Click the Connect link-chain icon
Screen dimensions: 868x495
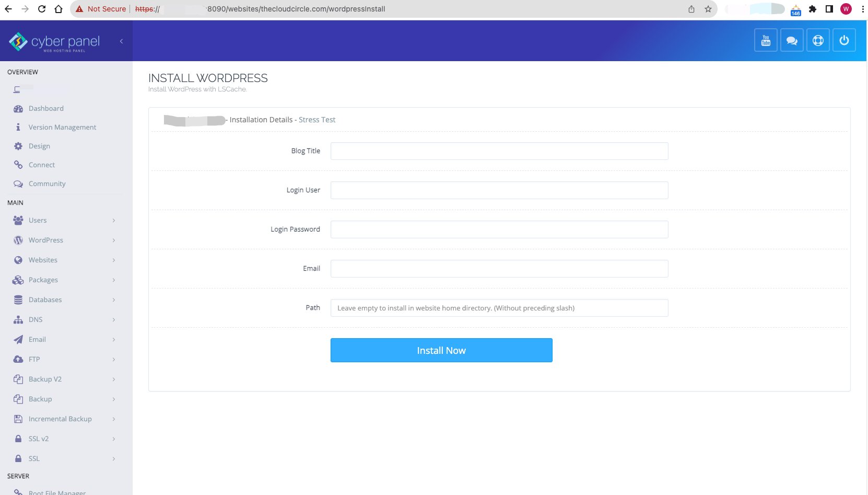(x=18, y=165)
